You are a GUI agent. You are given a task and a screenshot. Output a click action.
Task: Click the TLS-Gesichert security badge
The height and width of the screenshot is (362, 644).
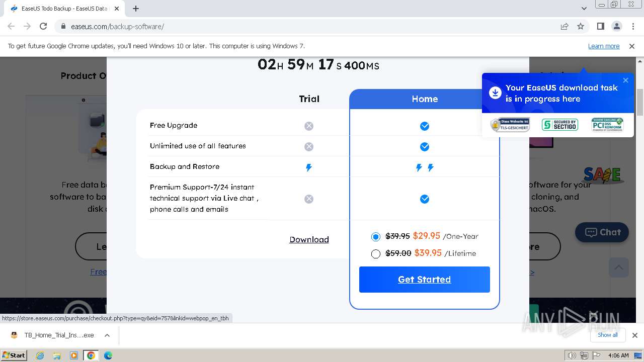click(510, 124)
